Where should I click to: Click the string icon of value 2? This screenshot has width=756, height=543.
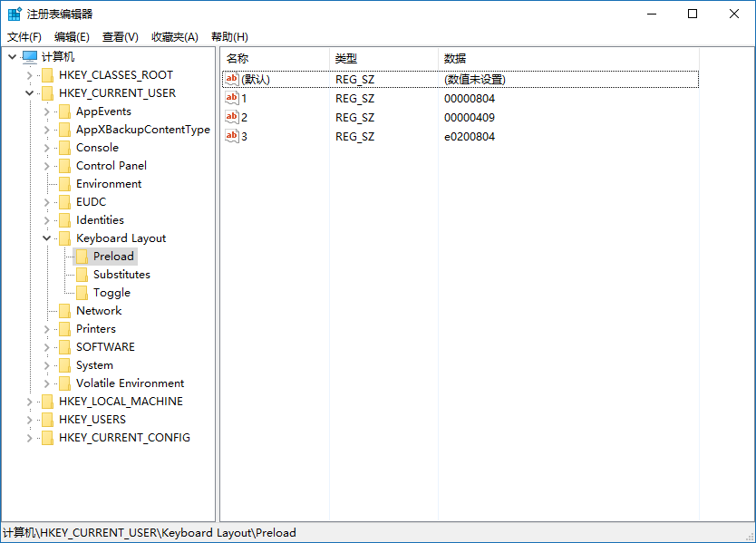tap(232, 117)
